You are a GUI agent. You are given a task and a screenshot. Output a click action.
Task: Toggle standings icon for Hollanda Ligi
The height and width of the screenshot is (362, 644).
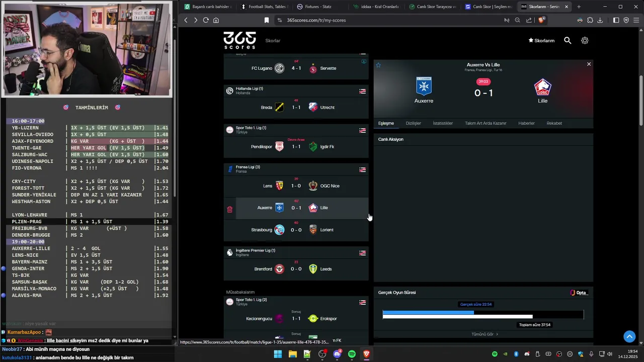point(362,91)
